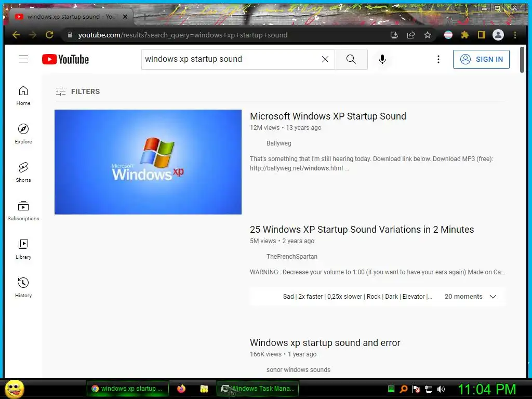Reload the YouTube results page

tap(49, 35)
